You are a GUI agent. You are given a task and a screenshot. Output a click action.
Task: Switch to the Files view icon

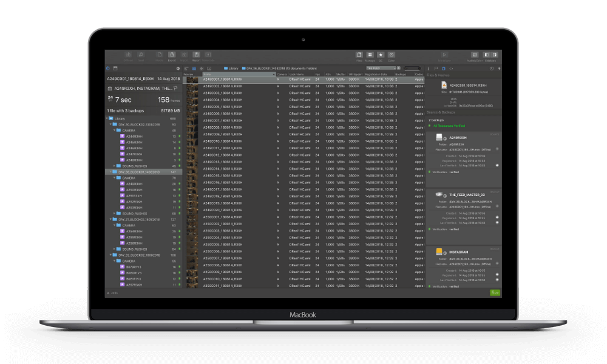click(359, 55)
